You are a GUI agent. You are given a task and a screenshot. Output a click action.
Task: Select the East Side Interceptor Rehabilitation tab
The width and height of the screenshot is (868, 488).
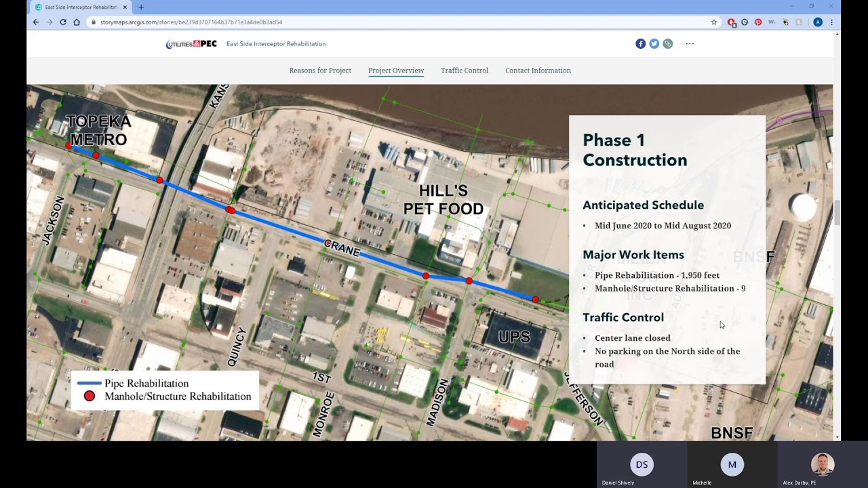tap(81, 7)
